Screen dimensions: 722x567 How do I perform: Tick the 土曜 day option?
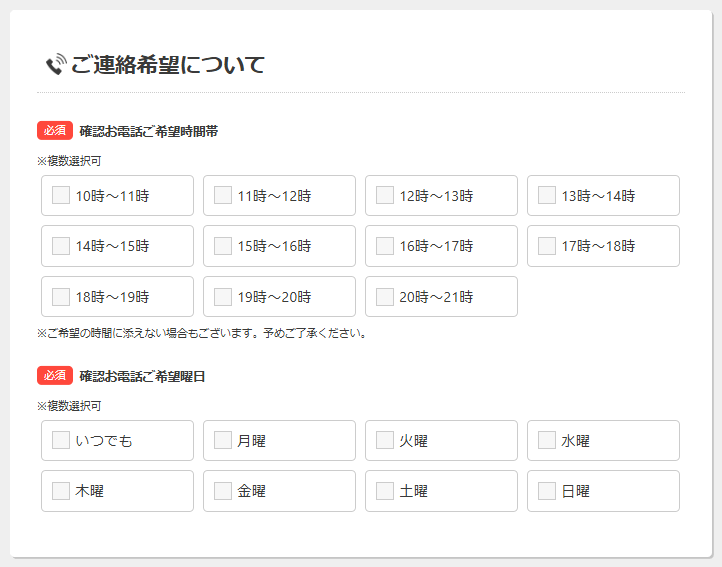click(x=385, y=491)
